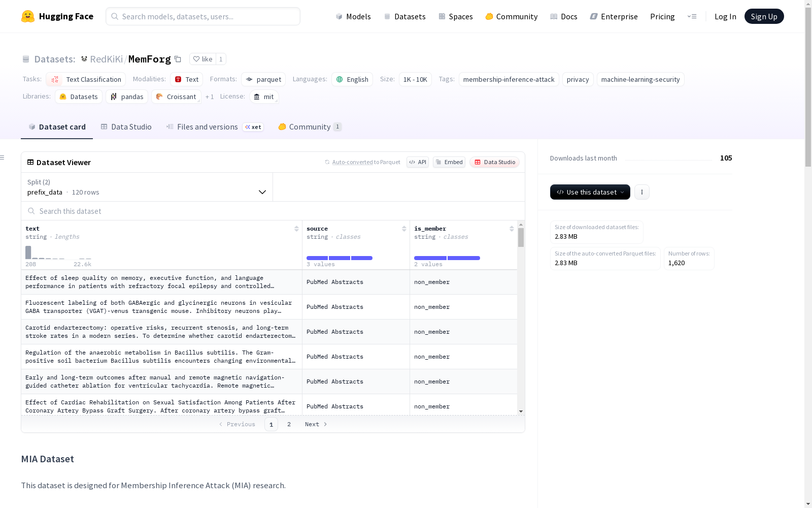Viewport: 812px width, 508px height.
Task: Open the Community tab
Action: (x=310, y=127)
